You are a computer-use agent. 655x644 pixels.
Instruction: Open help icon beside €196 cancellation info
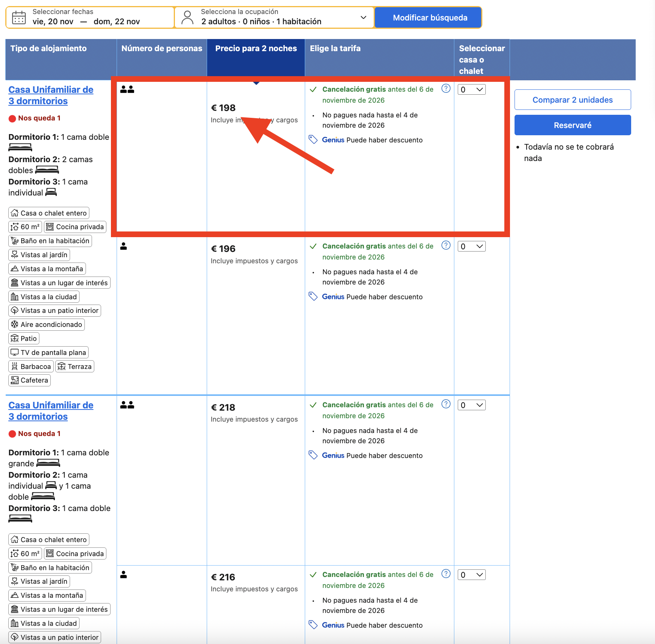[446, 245]
